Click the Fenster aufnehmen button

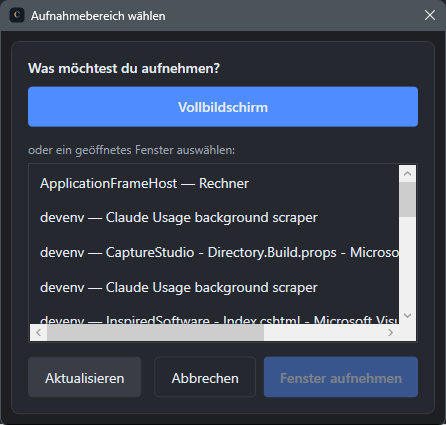[x=341, y=377]
